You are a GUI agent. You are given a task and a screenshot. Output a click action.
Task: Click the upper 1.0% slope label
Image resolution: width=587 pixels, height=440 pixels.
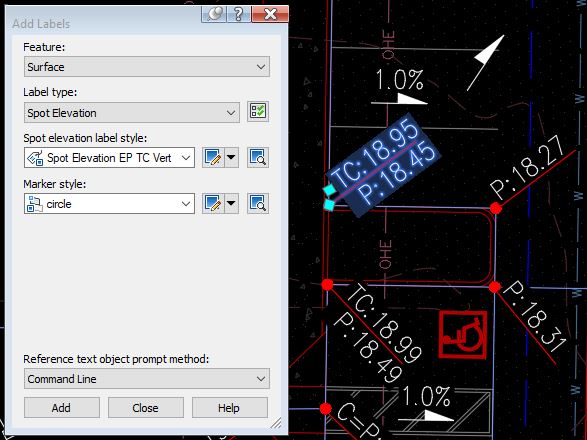click(x=399, y=80)
